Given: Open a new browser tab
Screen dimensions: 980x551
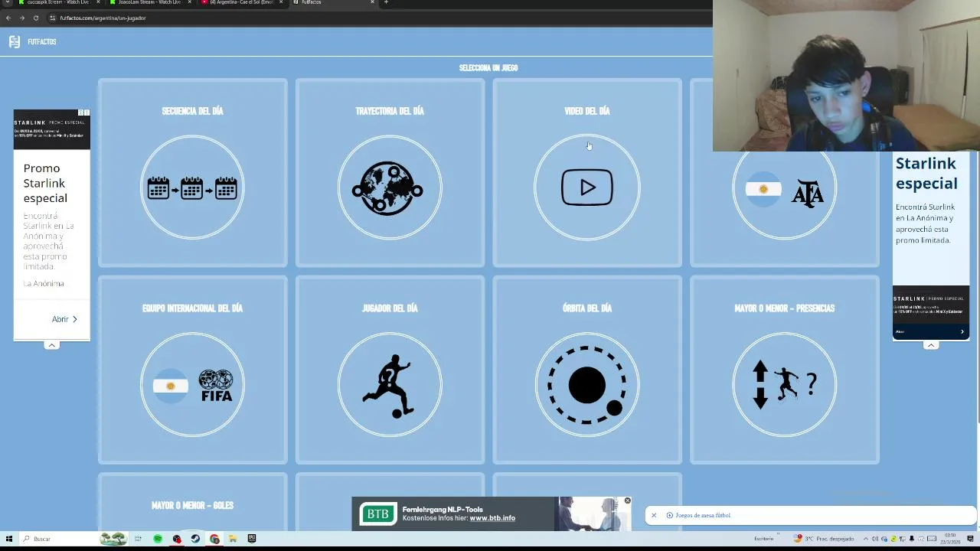Looking at the screenshot, I should click(386, 2).
